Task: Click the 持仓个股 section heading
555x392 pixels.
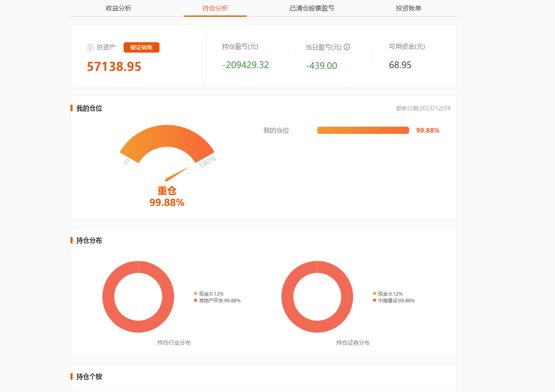Action: coord(89,377)
